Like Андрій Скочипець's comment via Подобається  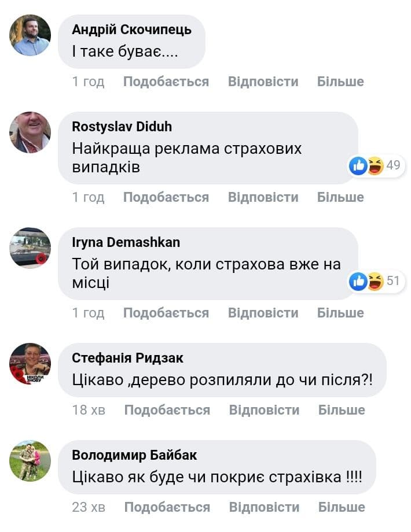[x=166, y=82]
